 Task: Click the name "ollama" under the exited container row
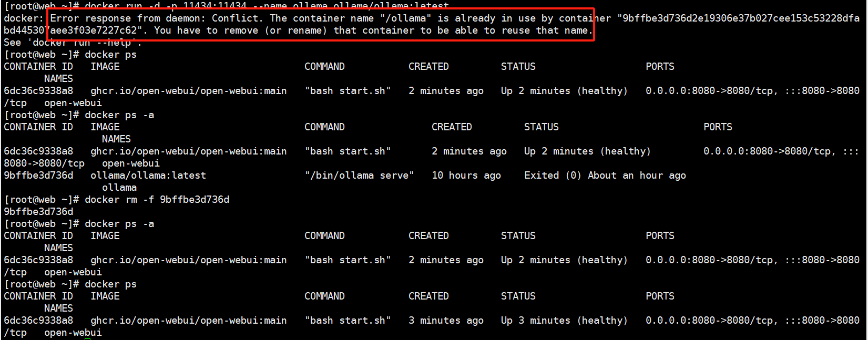tap(119, 188)
